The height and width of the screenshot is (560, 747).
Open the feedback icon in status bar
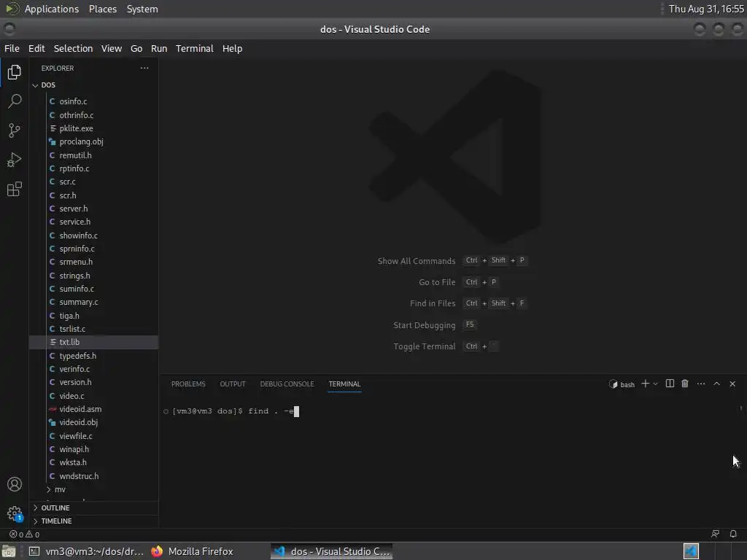(x=715, y=534)
